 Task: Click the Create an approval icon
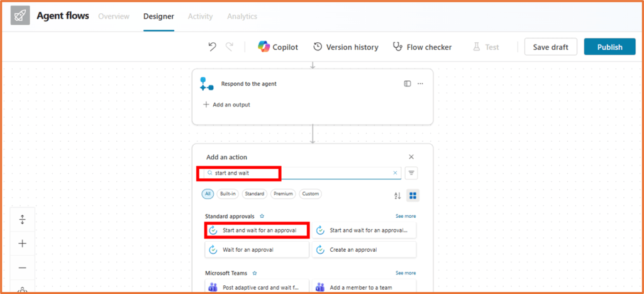click(x=320, y=249)
